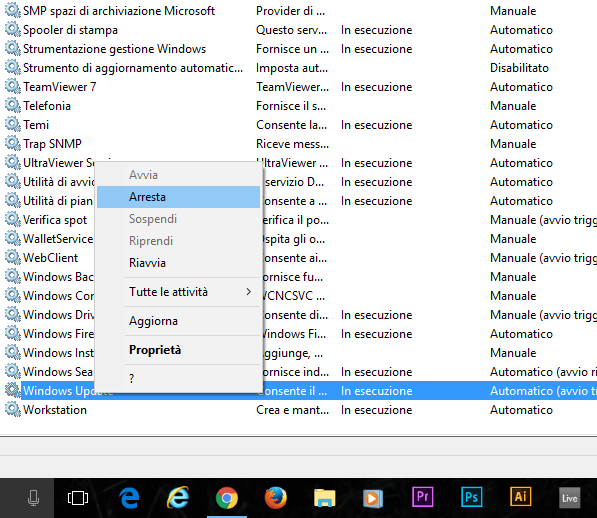Click the gear icon of Workstation

(13, 410)
